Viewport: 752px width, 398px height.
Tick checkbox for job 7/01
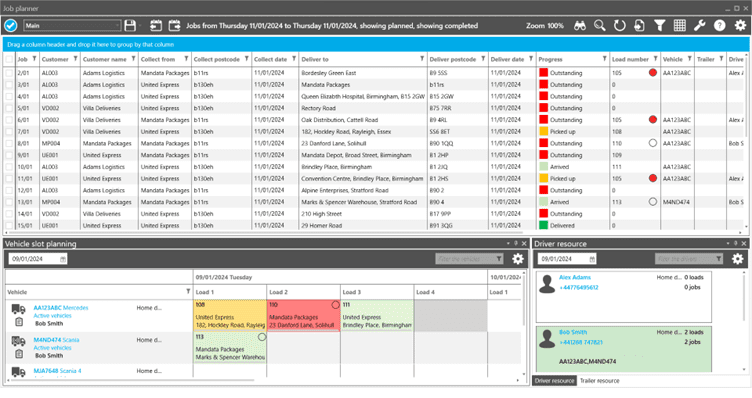(9, 132)
